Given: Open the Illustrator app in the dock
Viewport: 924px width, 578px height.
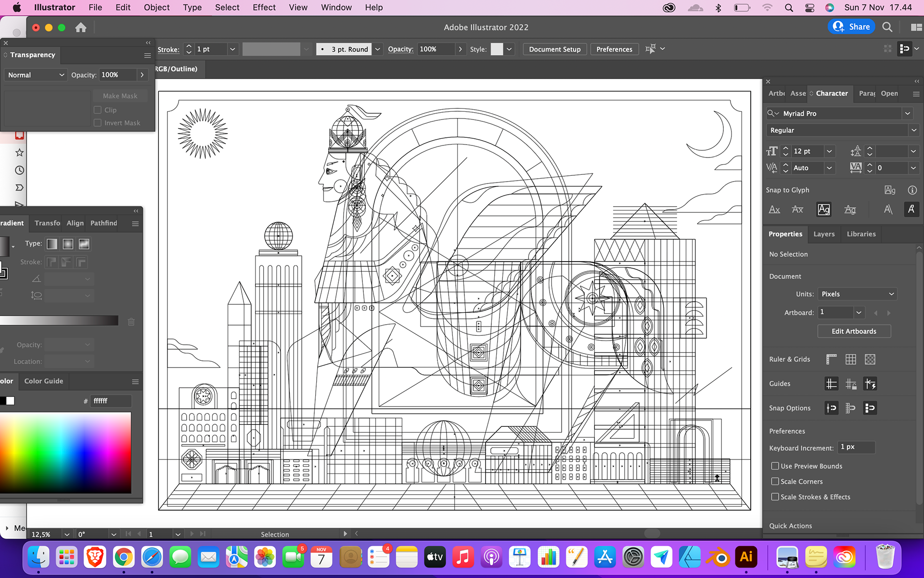Looking at the screenshot, I should [x=746, y=557].
